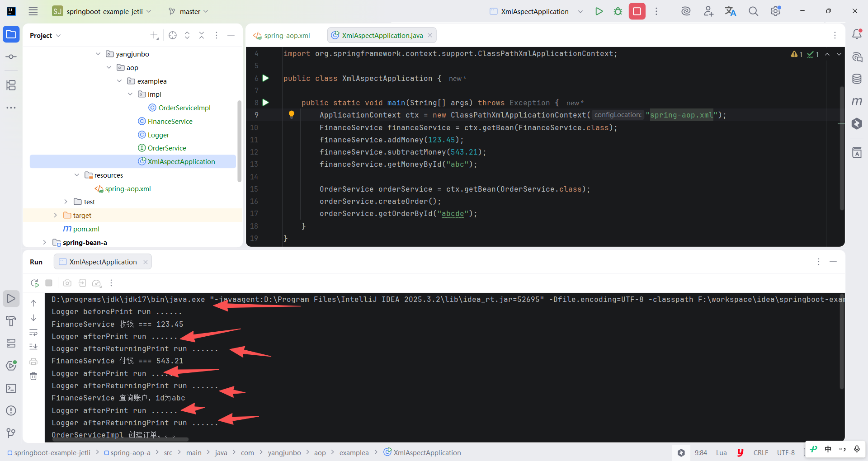868x461 pixels.
Task: Toggle the microphone in IME bar
Action: click(x=857, y=449)
